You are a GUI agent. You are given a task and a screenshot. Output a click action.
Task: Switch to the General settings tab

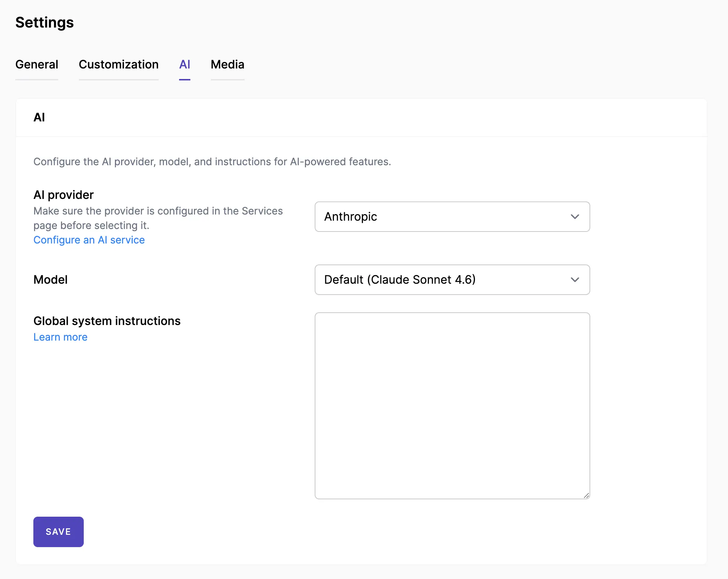pyautogui.click(x=37, y=64)
